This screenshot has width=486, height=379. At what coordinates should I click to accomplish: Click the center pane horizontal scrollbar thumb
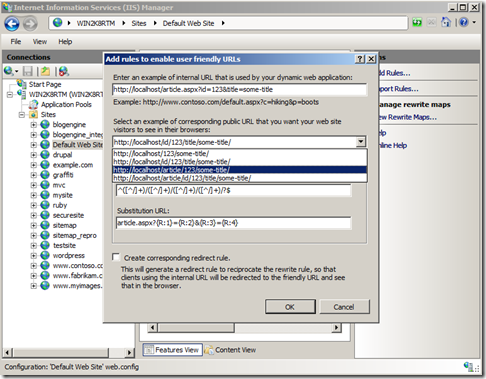click(196, 328)
